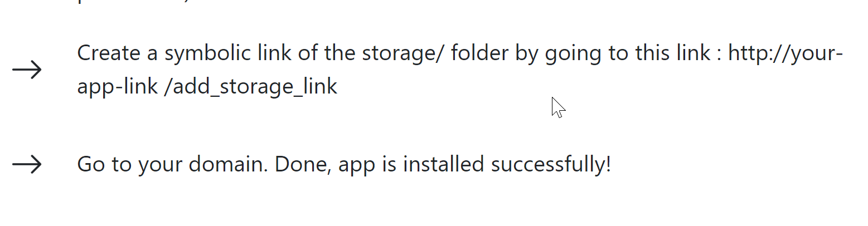Click the colon before the http URL
Image resolution: width=868 pixels, height=226 pixels.
720,55
